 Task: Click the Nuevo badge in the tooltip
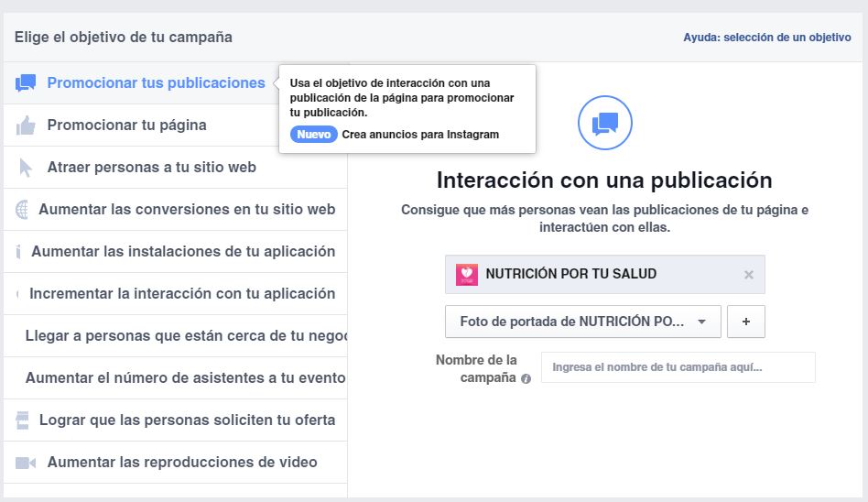(x=313, y=134)
